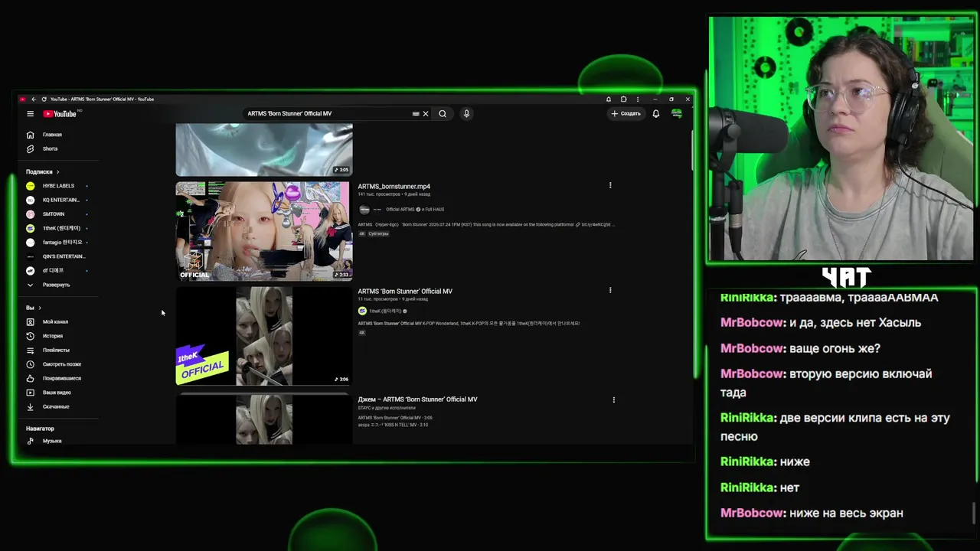980x551 pixels.
Task: Open Понравившиеся liked videos
Action: pos(61,378)
